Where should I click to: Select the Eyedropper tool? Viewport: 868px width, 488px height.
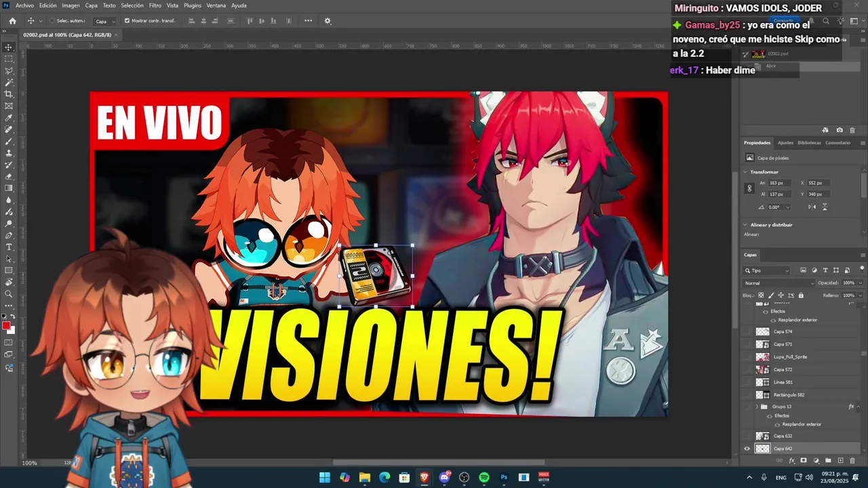(x=9, y=118)
